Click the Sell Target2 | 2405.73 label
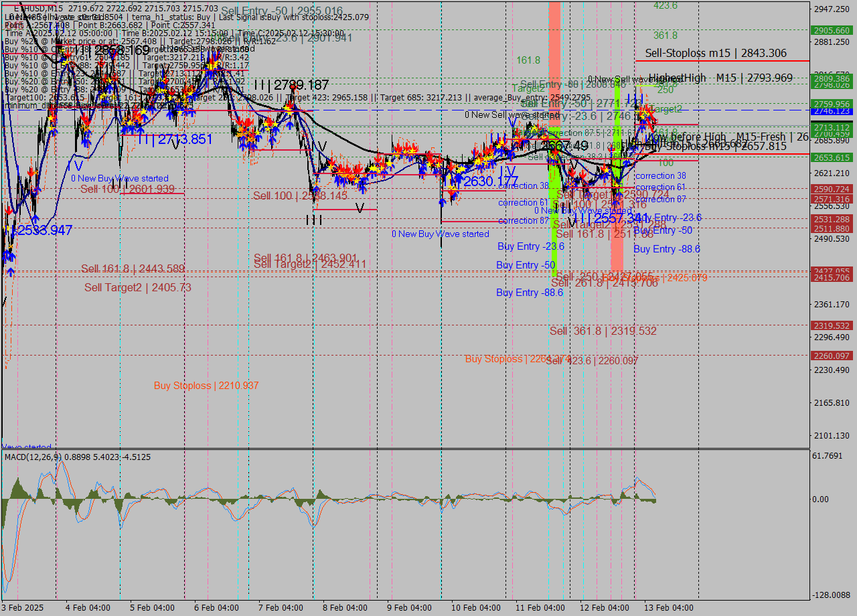 click(x=137, y=287)
